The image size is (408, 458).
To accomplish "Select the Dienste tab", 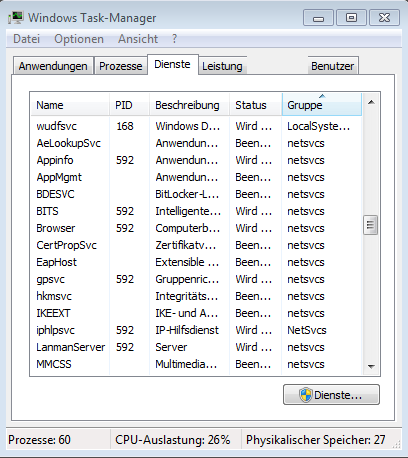I will click(x=172, y=64).
